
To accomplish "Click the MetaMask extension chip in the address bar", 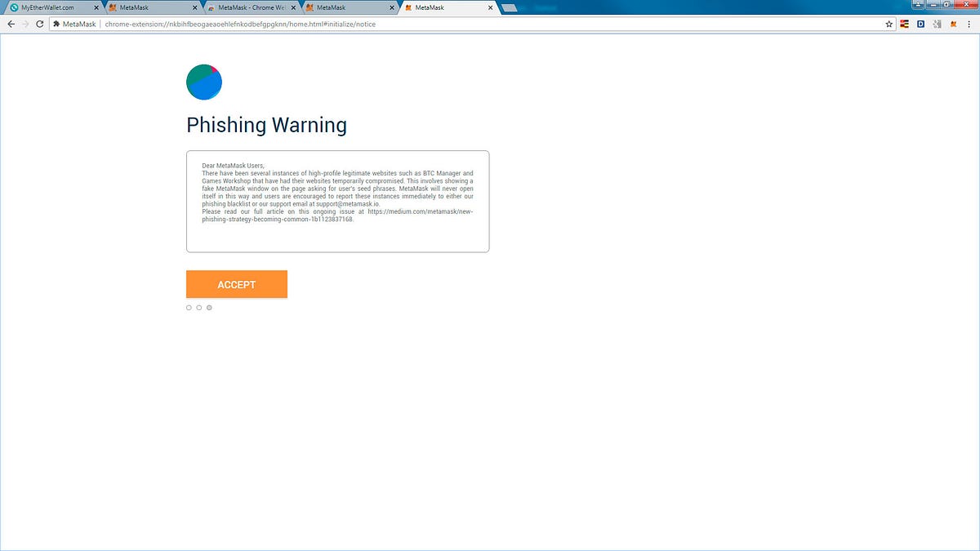I will (75, 24).
